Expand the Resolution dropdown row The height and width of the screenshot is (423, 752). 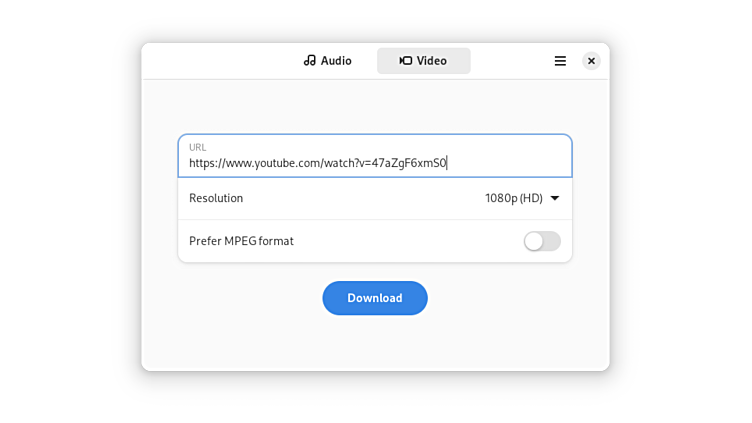pyautogui.click(x=375, y=198)
